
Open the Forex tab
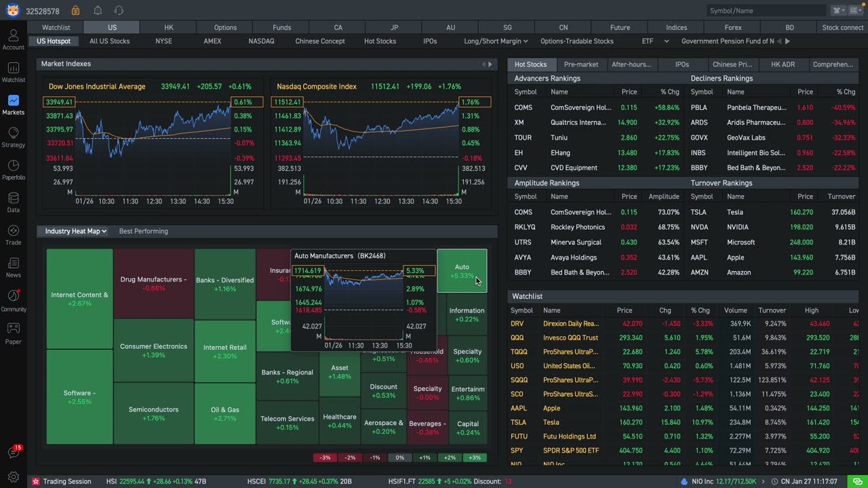click(733, 28)
